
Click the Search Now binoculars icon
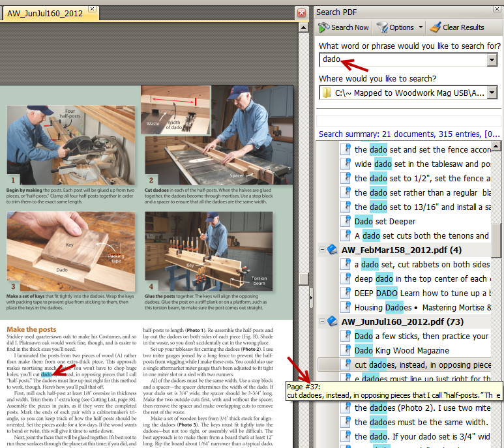pos(324,27)
